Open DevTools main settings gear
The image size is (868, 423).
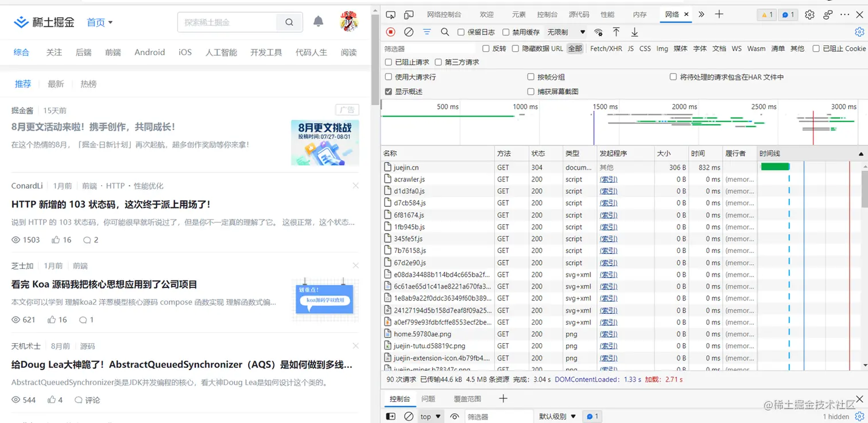(809, 15)
